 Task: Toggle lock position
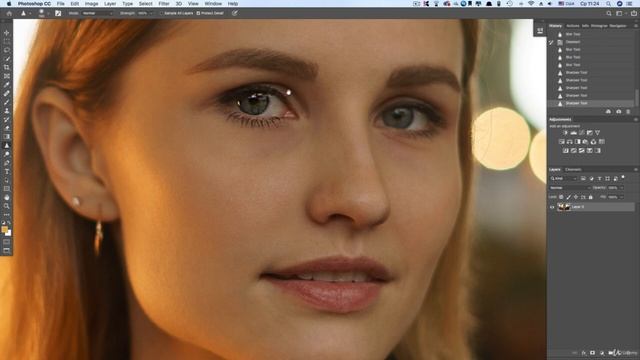click(x=576, y=197)
